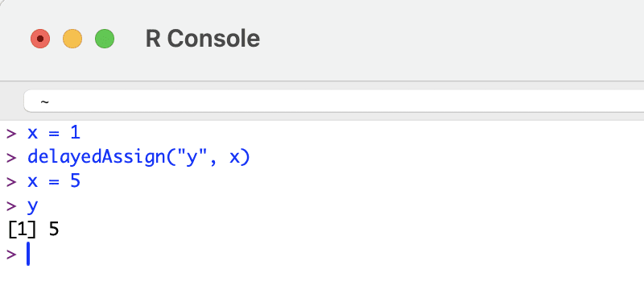Click the "y" string argument in delayedAssign

(x=190, y=159)
